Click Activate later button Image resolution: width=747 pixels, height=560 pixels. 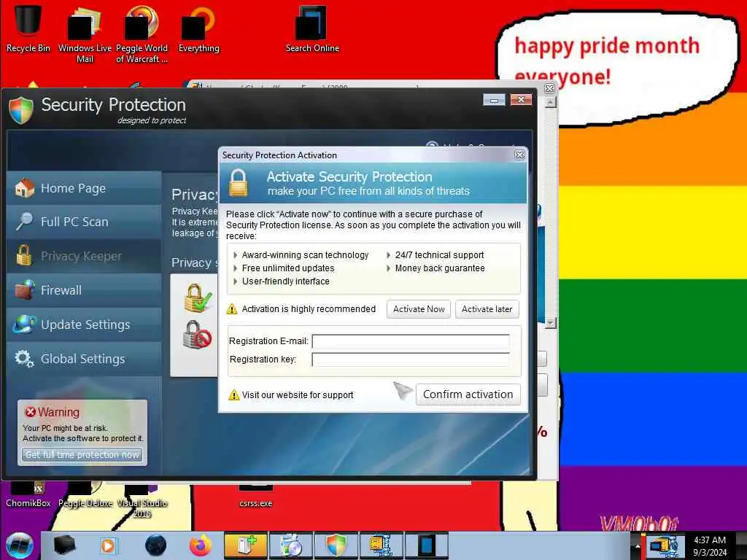click(x=487, y=309)
